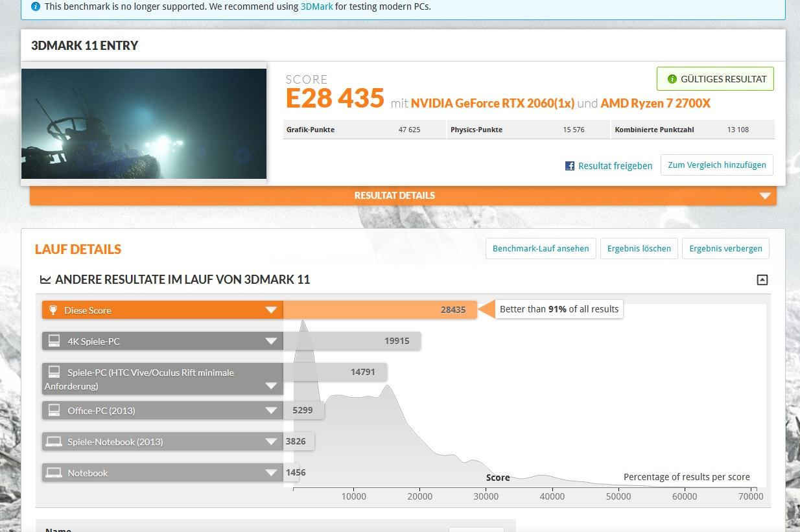Click the Grafik-Punkte value 47 625
This screenshot has width=800, height=532.
pyautogui.click(x=409, y=130)
